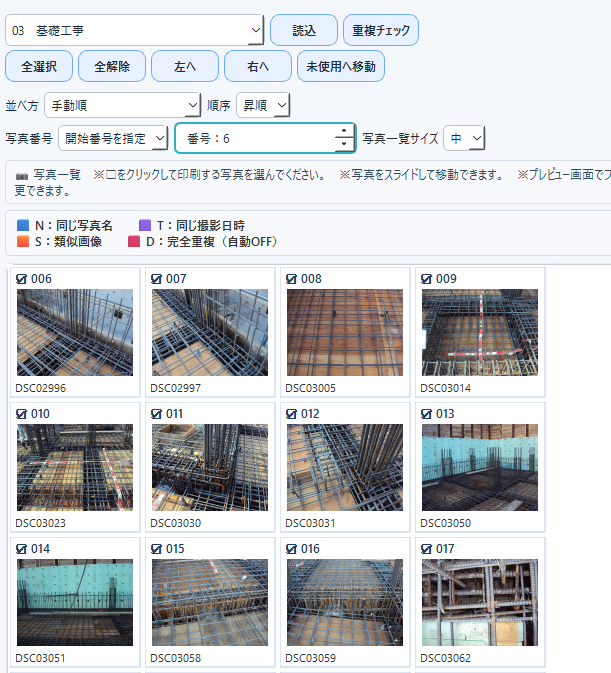This screenshot has height=673, width=611.
Task: Click the camera icon beside 写真一覧
Action: (x=22, y=176)
